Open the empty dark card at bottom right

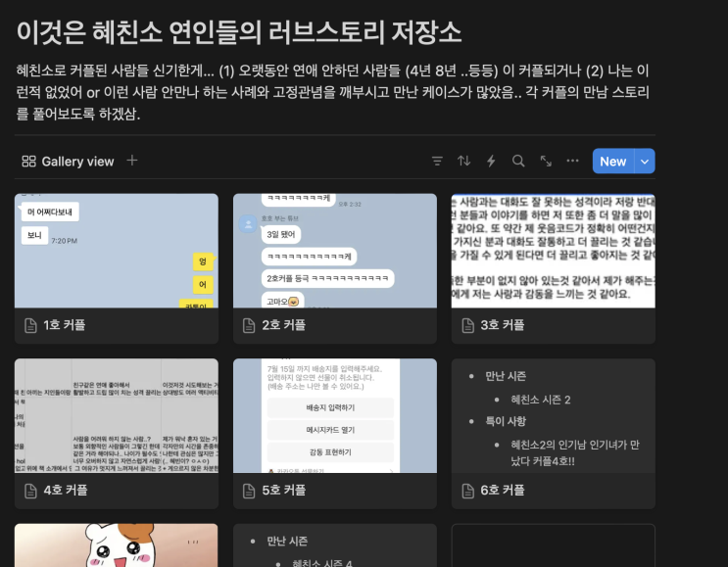[554, 545]
